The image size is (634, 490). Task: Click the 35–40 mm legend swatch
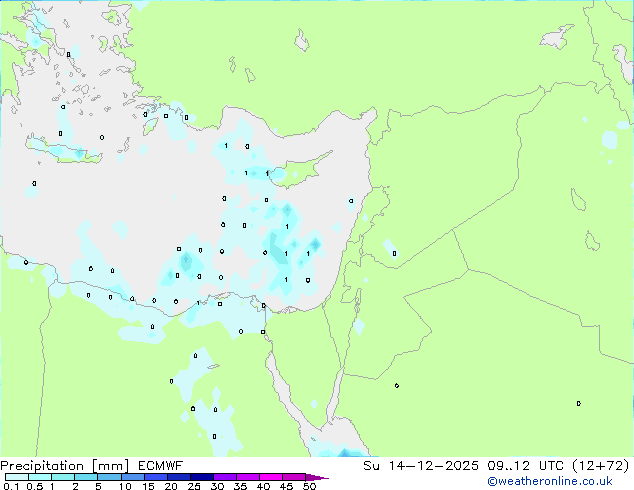point(247,477)
